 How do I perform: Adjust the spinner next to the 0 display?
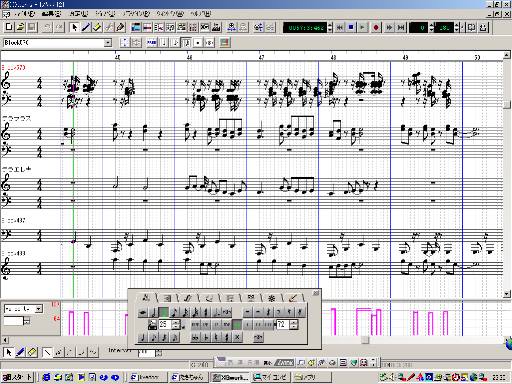(x=432, y=27)
